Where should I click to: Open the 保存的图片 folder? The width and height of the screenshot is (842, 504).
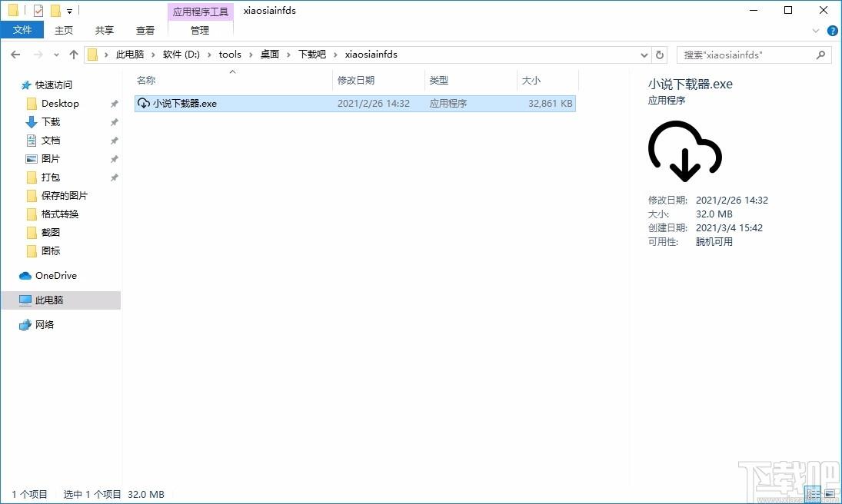click(x=64, y=195)
